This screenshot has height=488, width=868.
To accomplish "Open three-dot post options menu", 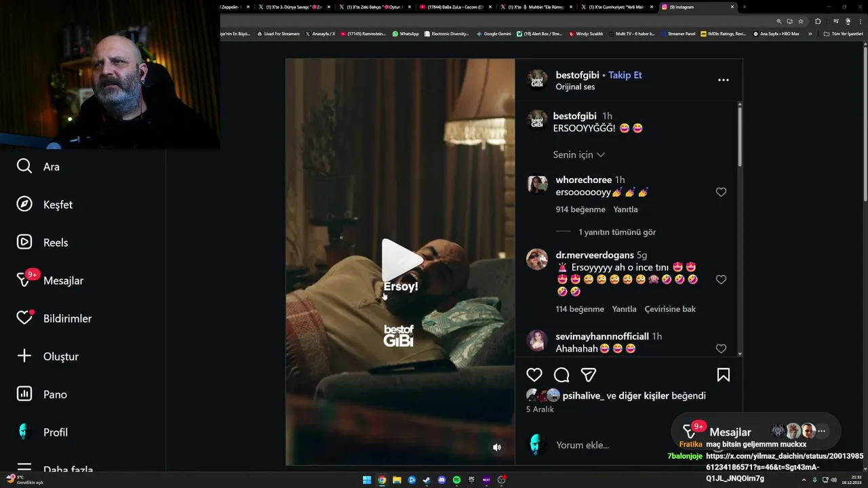I will [724, 80].
